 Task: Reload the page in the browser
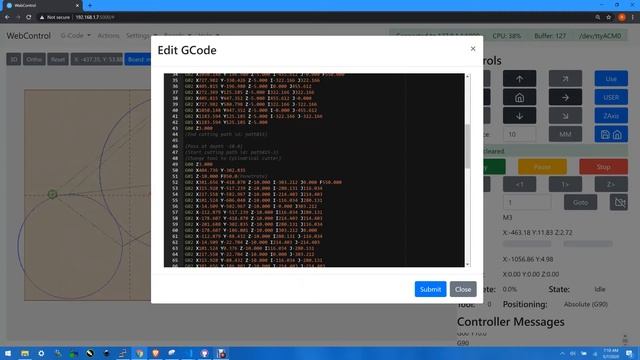29,17
